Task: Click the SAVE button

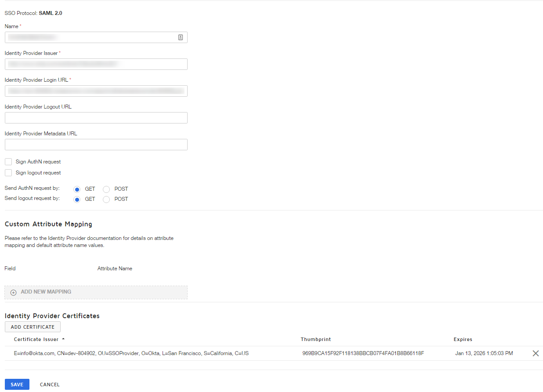Action: tap(17, 384)
